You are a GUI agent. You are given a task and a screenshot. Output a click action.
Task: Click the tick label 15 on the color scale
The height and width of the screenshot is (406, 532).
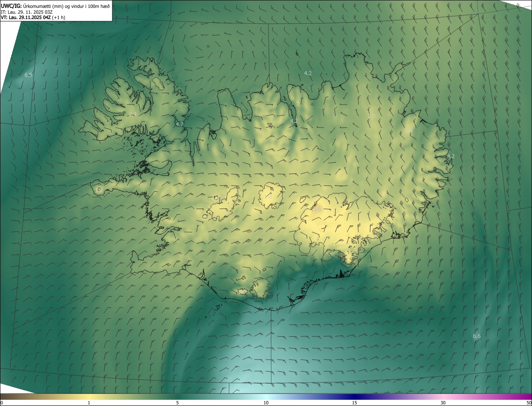355,403
